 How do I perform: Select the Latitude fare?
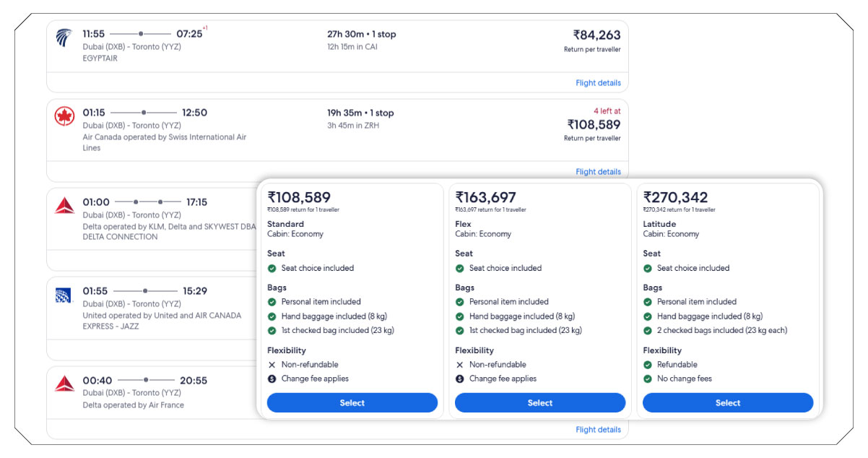728,402
